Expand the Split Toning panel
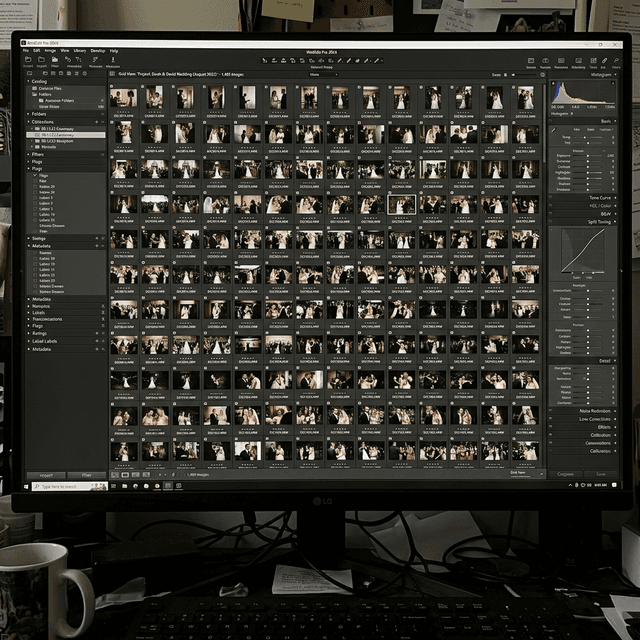 (615, 222)
